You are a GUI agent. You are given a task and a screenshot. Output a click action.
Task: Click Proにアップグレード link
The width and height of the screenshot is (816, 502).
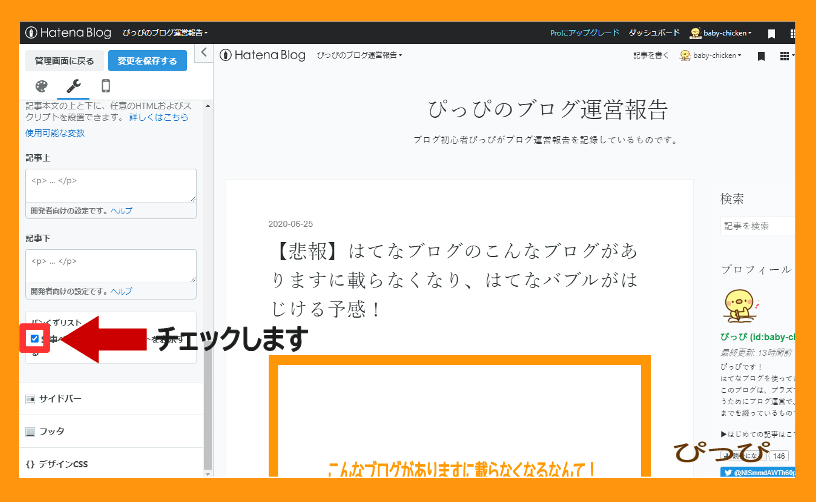click(x=585, y=33)
